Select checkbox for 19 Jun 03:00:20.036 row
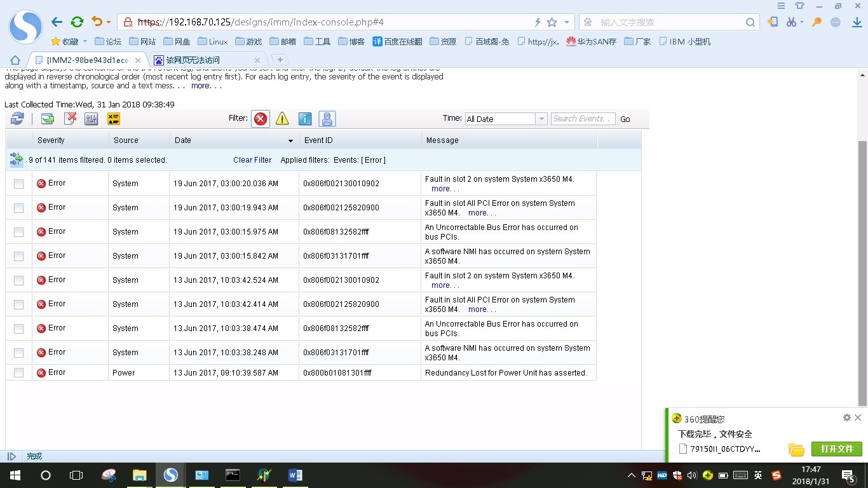Viewport: 868px width, 488px height. [x=18, y=184]
